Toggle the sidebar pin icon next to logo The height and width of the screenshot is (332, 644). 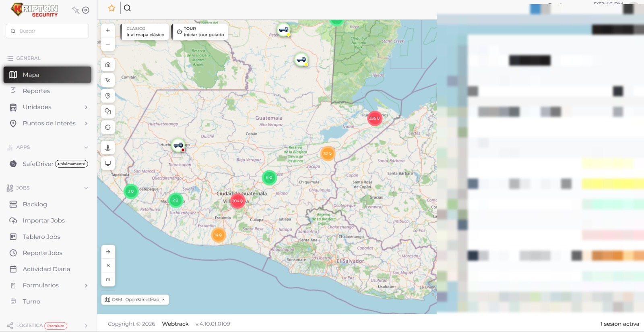coord(76,10)
